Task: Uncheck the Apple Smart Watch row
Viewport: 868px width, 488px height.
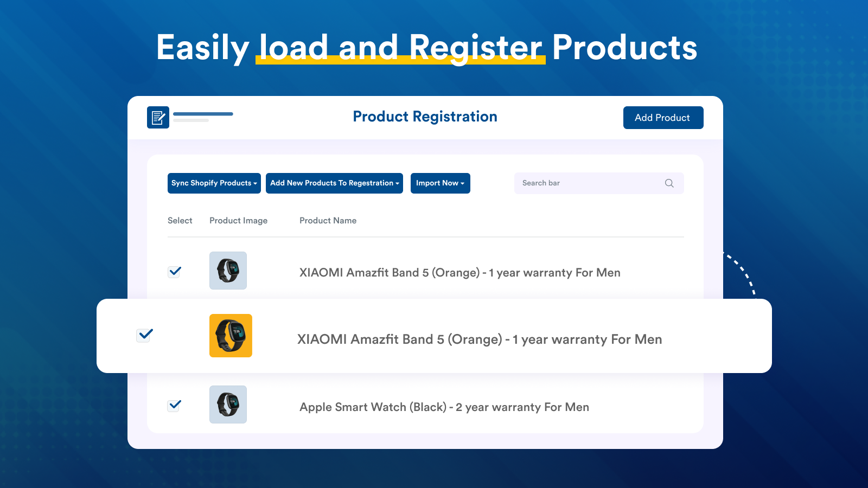Action: click(174, 405)
